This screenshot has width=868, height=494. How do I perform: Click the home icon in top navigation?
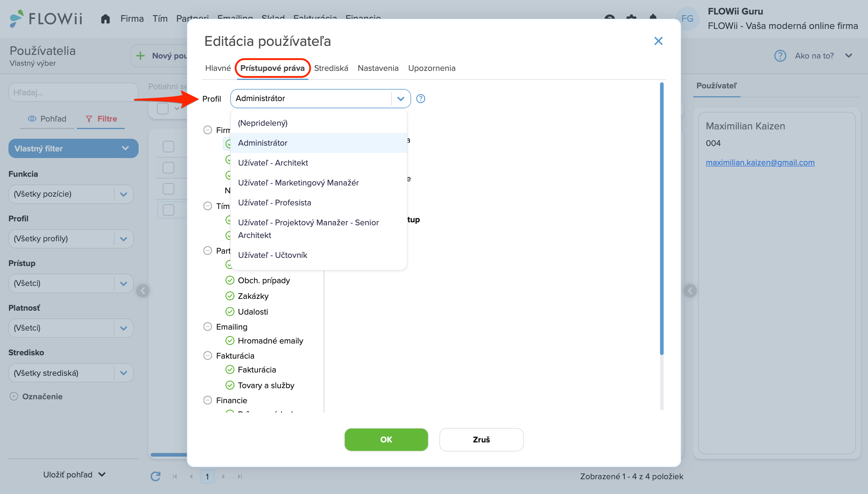coord(105,19)
